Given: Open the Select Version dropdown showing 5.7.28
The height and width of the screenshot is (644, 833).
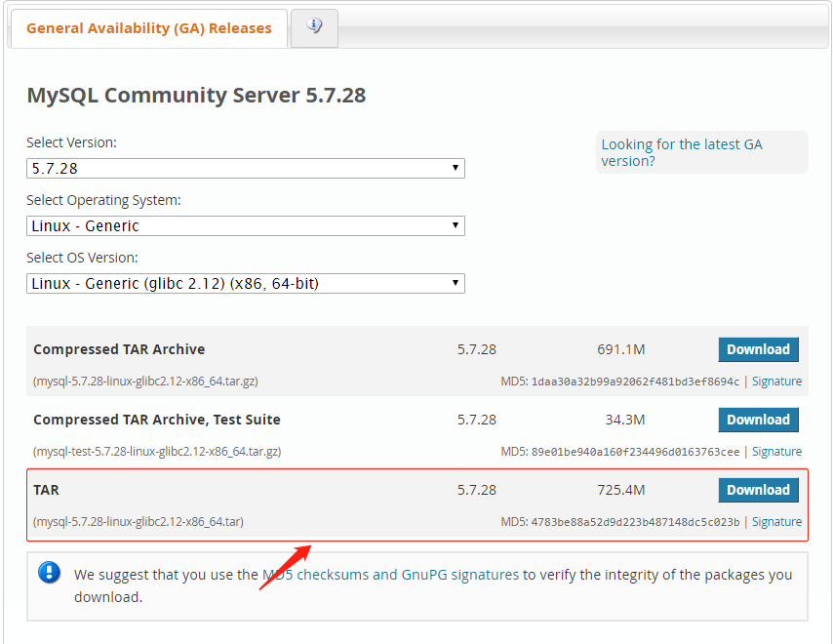Looking at the screenshot, I should 246,169.
